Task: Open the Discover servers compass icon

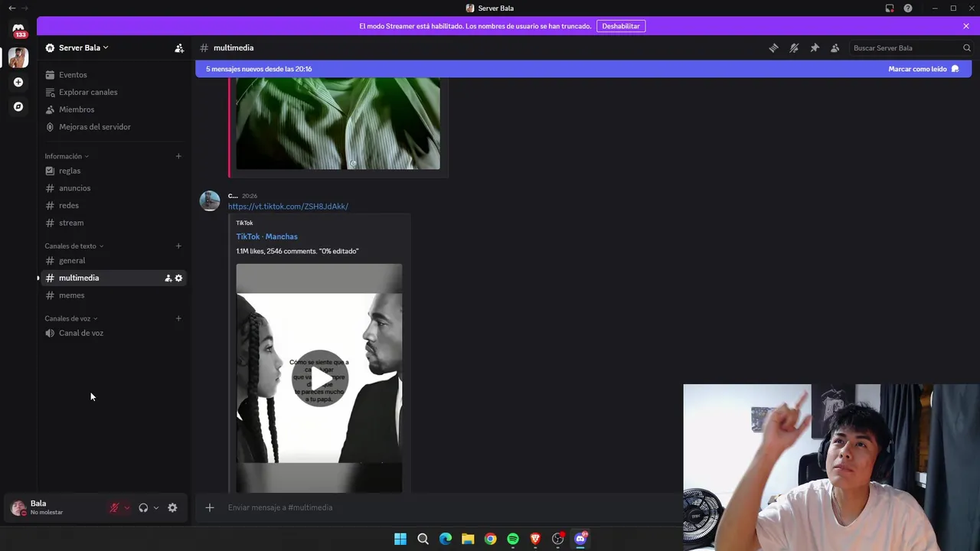Action: (x=18, y=106)
